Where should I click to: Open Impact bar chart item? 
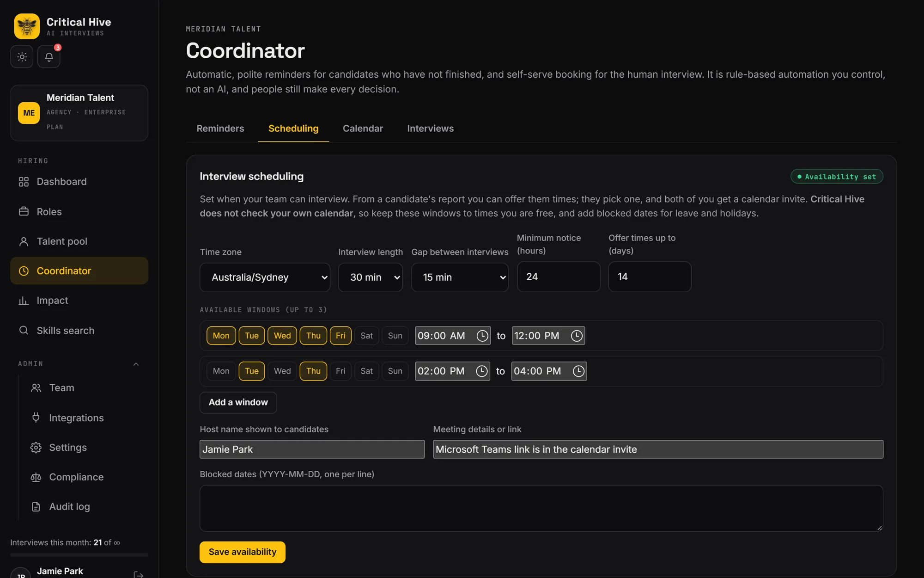79,301
